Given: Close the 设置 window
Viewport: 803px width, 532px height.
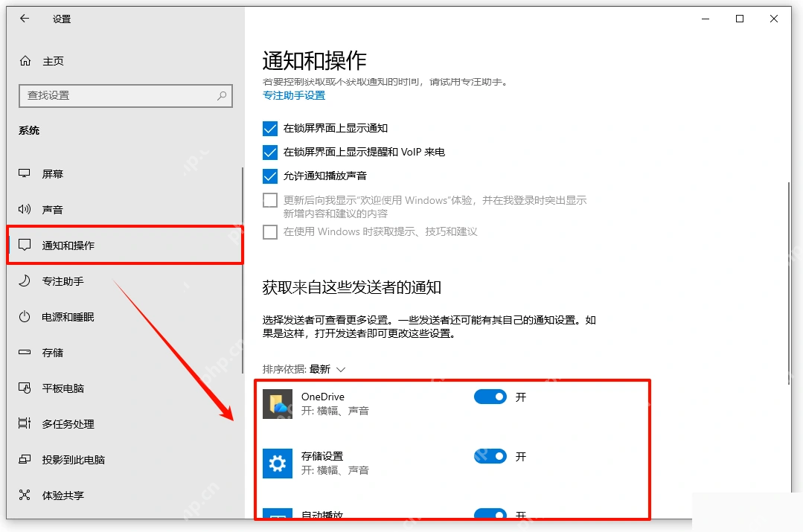Looking at the screenshot, I should [774, 19].
